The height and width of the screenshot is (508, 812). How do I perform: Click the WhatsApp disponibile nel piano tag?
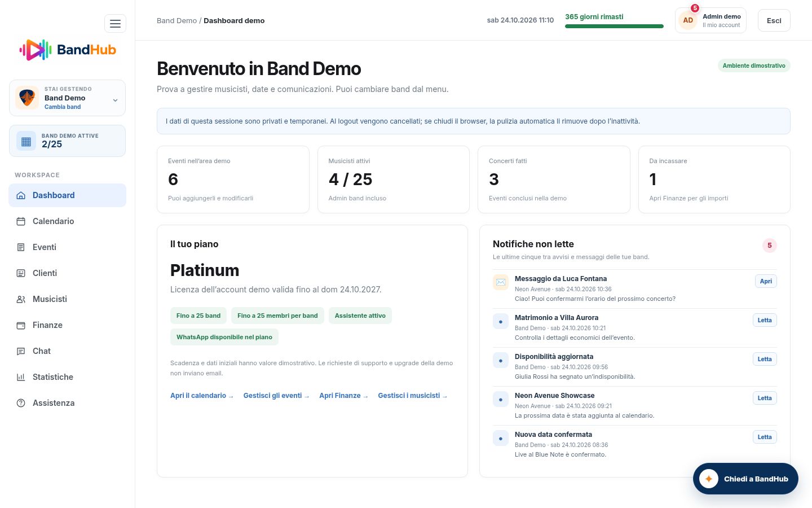pos(224,337)
